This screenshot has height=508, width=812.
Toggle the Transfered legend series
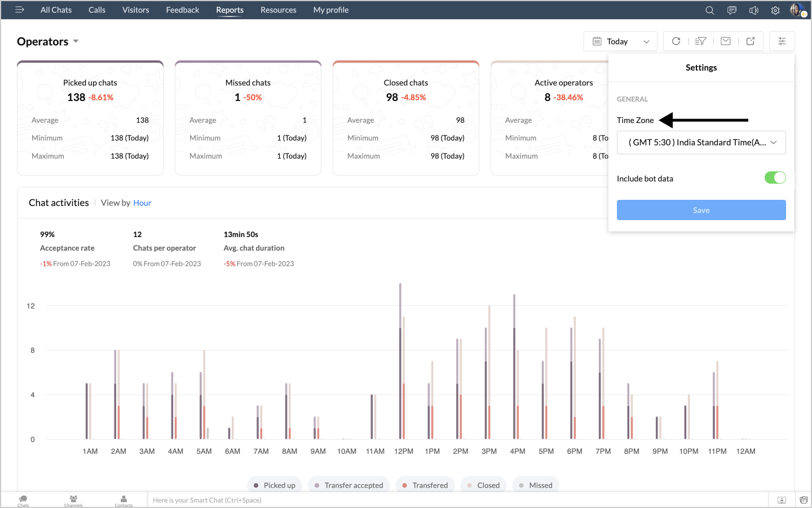425,485
